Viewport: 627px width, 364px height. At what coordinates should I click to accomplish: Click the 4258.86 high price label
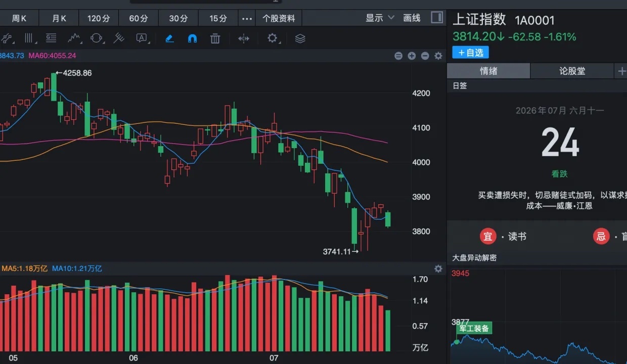(x=77, y=73)
